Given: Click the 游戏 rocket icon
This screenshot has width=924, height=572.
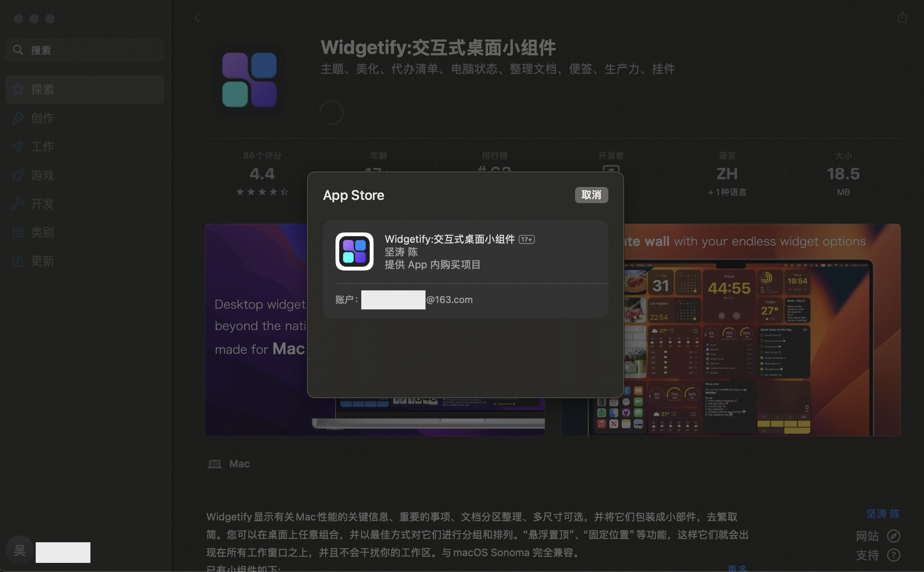Looking at the screenshot, I should [x=17, y=175].
